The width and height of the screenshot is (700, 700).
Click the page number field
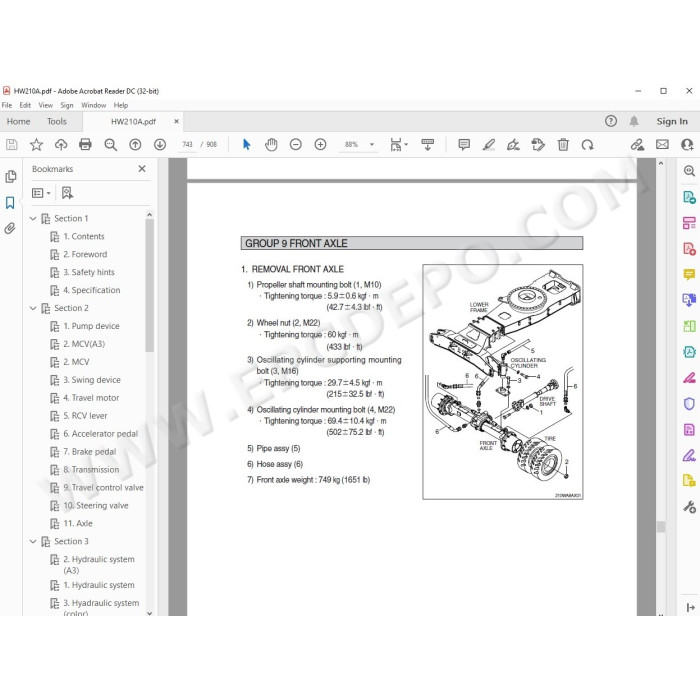pyautogui.click(x=187, y=145)
